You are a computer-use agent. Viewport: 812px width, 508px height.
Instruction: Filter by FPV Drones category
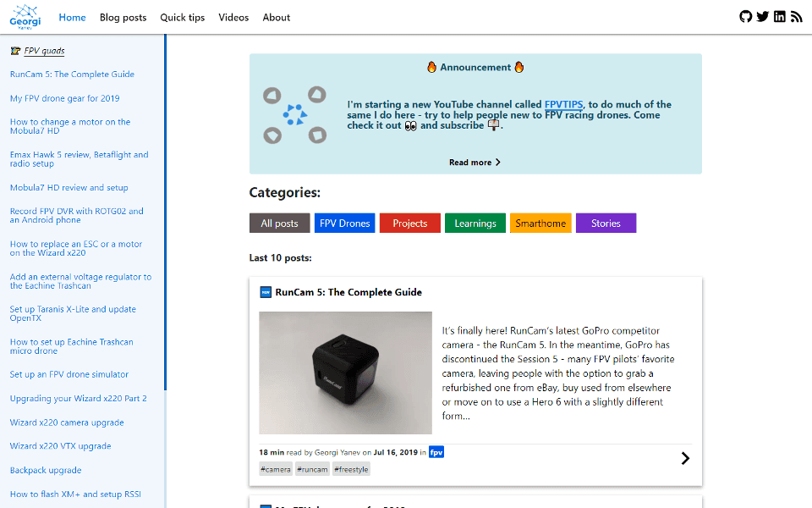coord(343,224)
